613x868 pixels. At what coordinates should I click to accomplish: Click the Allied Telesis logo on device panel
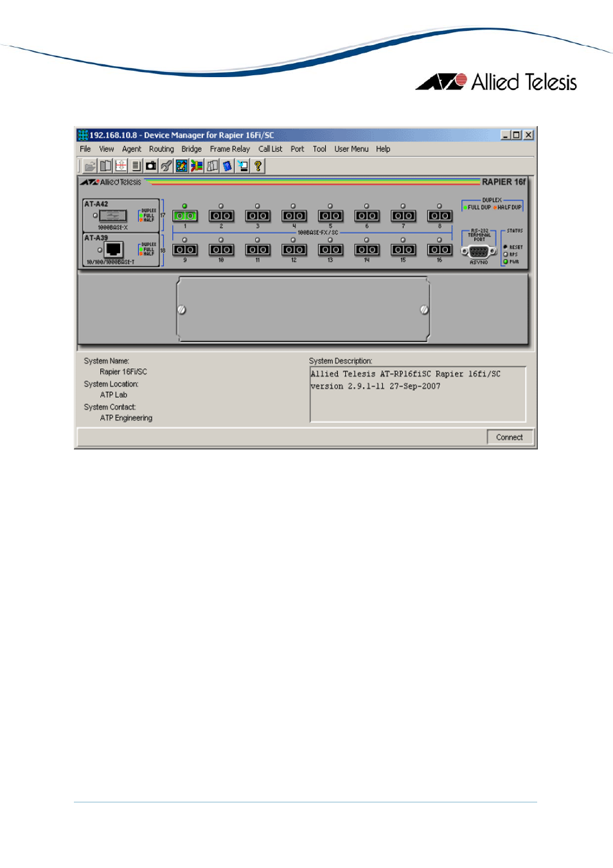111,182
